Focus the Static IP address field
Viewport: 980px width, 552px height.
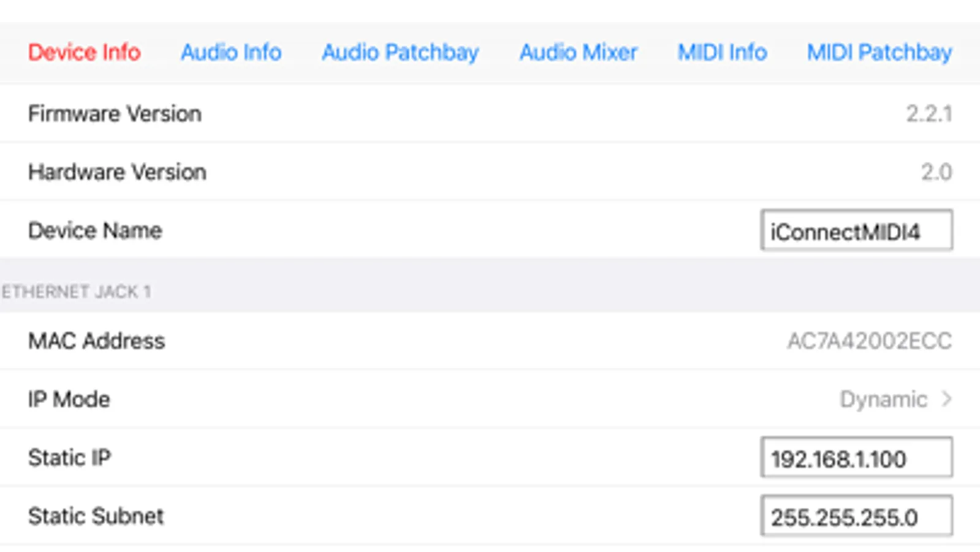coord(857,458)
